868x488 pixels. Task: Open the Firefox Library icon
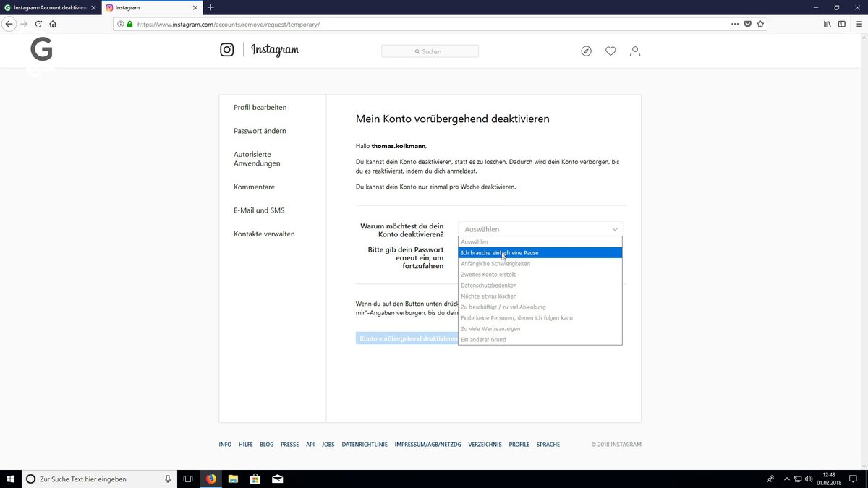coord(827,24)
